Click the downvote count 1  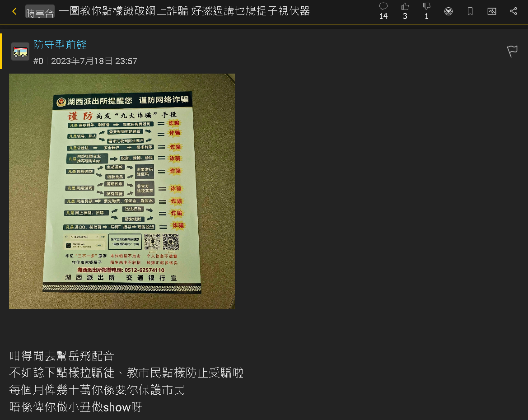(427, 16)
